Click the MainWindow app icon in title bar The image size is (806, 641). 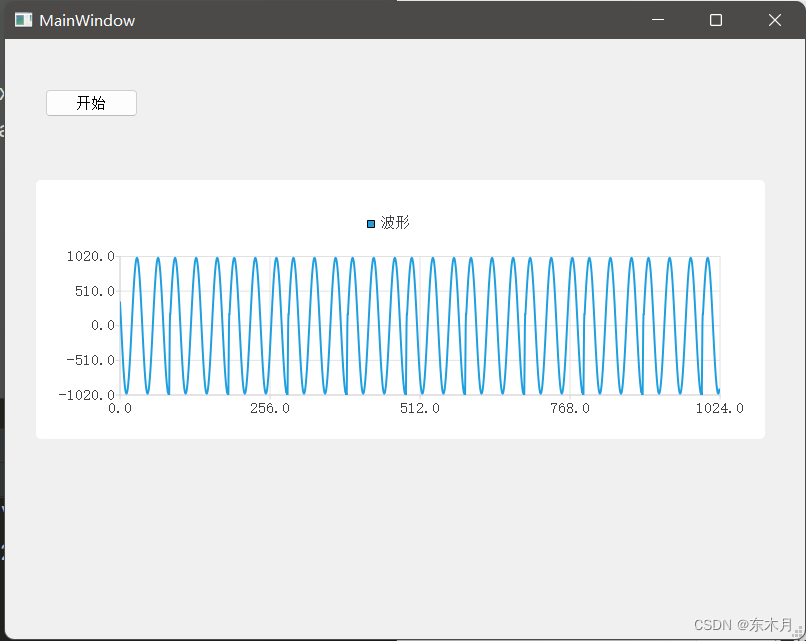click(23, 20)
